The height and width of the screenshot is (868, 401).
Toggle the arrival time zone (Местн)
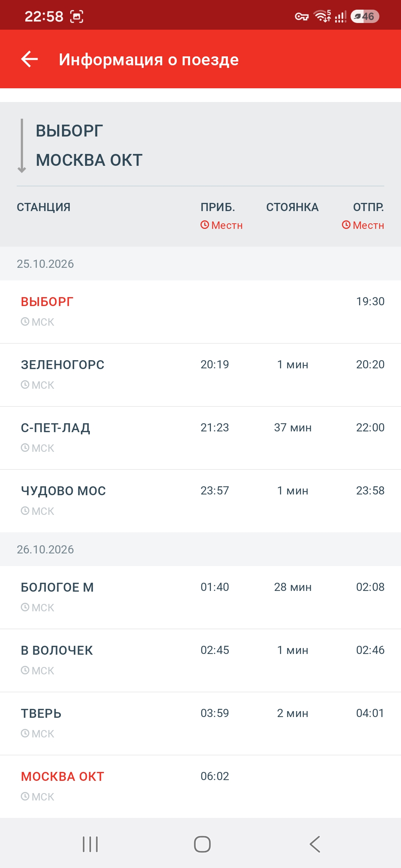point(221,225)
